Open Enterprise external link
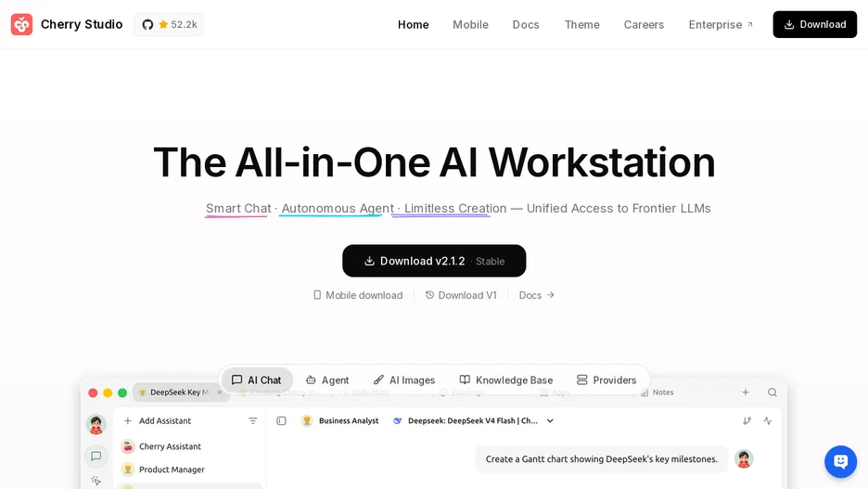 tap(721, 24)
